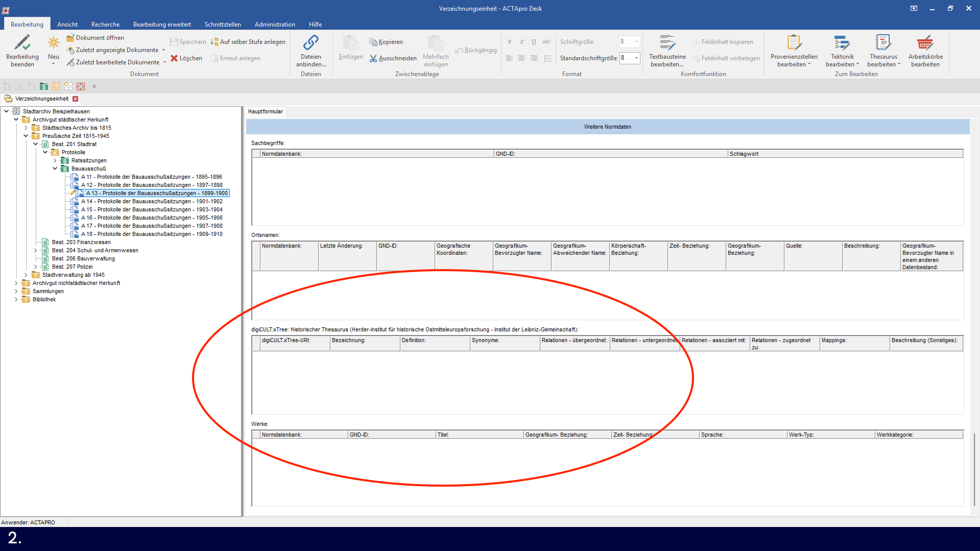Toggle bold formatting (F)
980x551 pixels.
click(510, 42)
